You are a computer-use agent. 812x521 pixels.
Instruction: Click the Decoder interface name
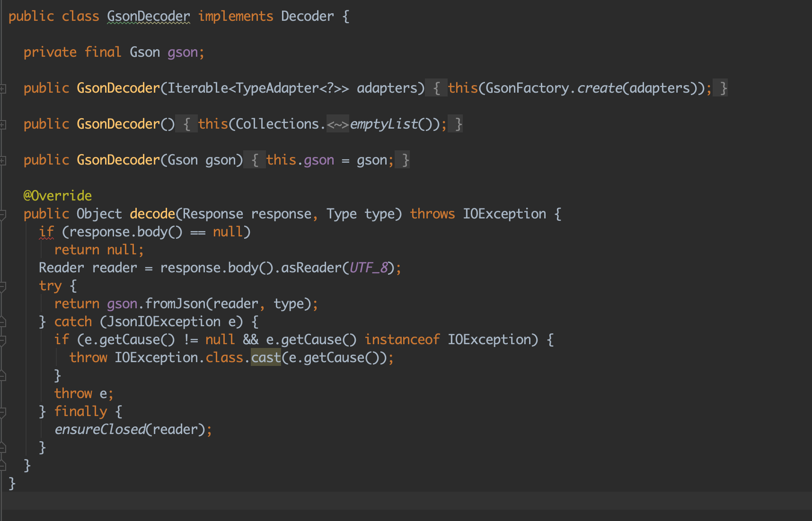[308, 17]
